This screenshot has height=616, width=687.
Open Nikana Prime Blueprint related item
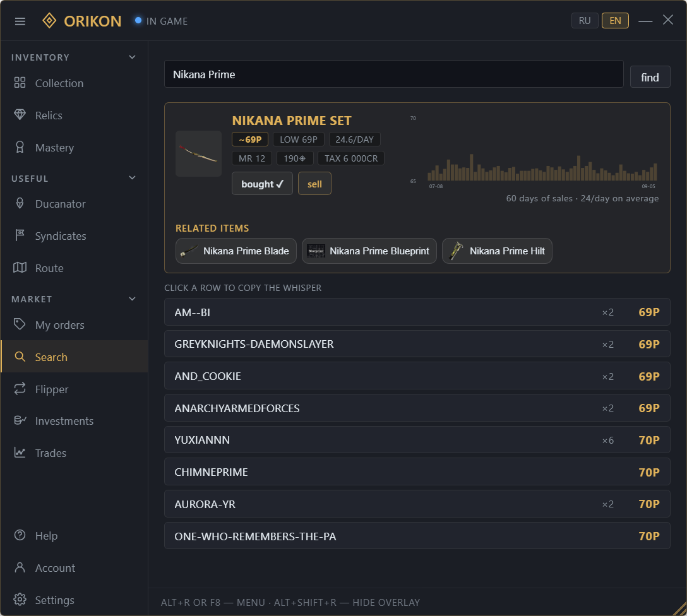tap(369, 251)
